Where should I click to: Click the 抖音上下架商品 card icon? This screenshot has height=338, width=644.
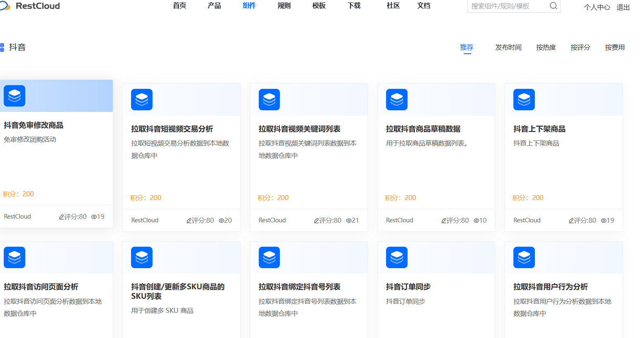pyautogui.click(x=524, y=100)
